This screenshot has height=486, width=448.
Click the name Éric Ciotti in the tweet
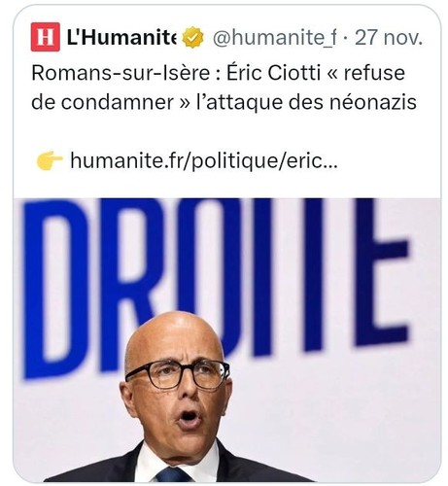[x=273, y=73]
